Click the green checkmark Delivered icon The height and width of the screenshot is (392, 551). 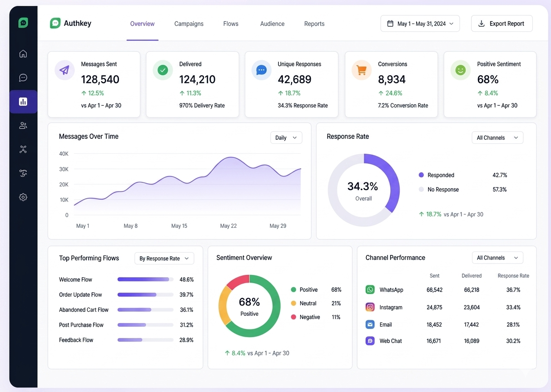163,70
